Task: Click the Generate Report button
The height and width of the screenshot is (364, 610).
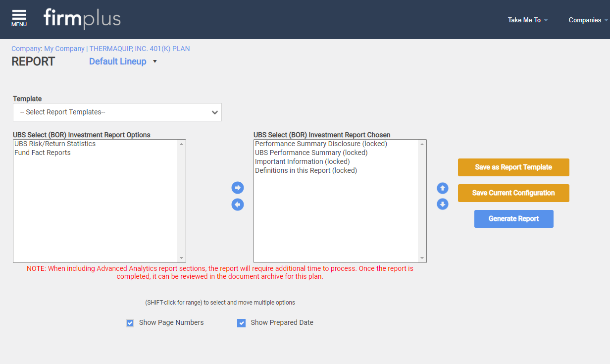Action: tap(514, 219)
